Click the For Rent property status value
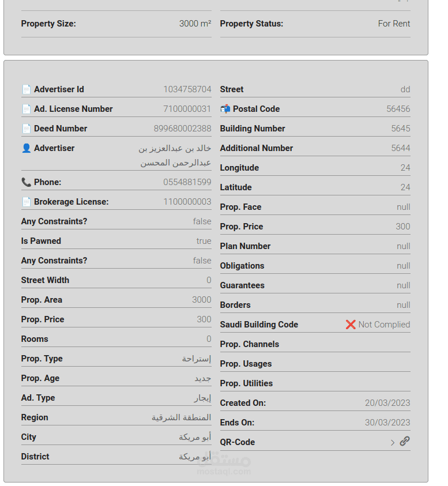448x486 pixels. 394,24
